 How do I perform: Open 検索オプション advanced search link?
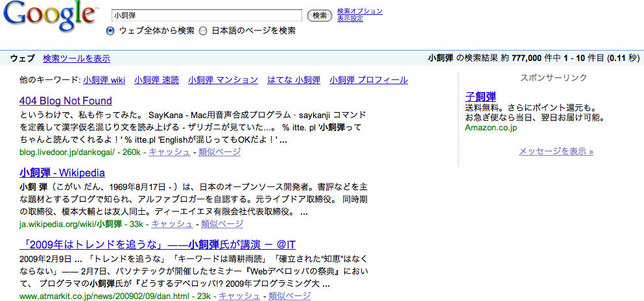pos(360,11)
